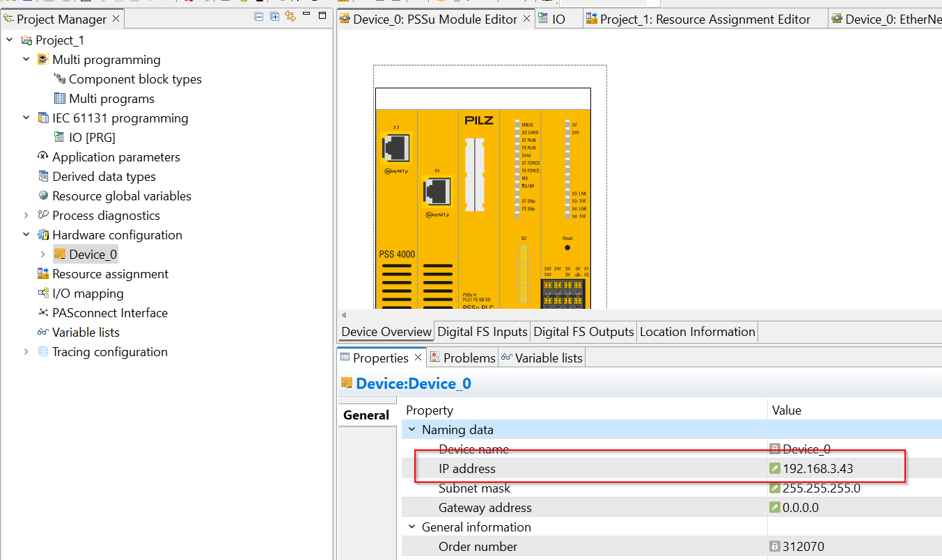Expand all nodes in Project Manager

[275, 16]
